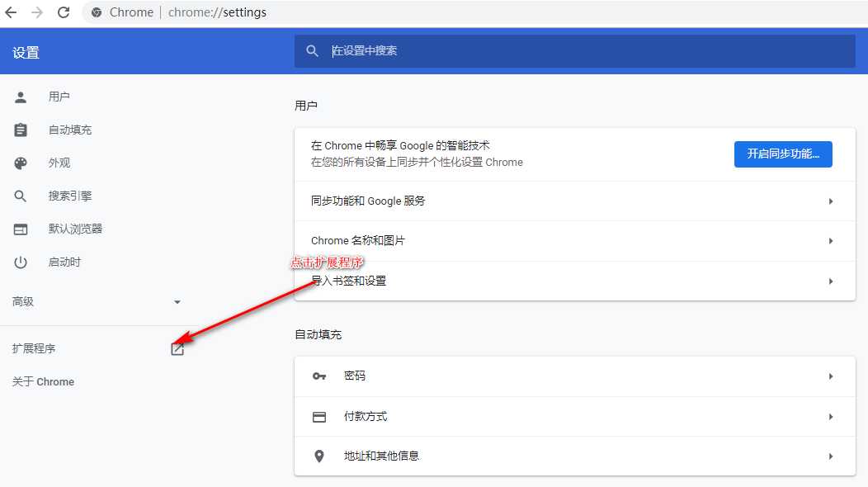Click the 用户 person icon in sidebar
The image size is (868, 487).
click(x=21, y=97)
